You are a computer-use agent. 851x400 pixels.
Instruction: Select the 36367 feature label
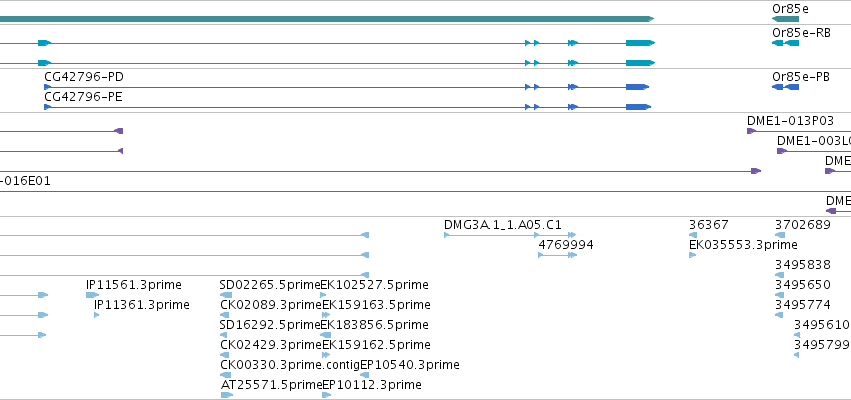tap(709, 225)
